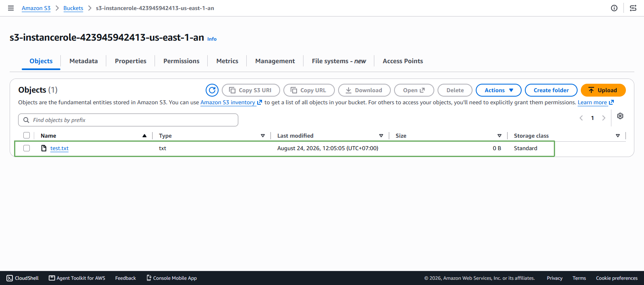Sort by Last modified column arrow
This screenshot has height=285, width=644.
click(x=381, y=136)
